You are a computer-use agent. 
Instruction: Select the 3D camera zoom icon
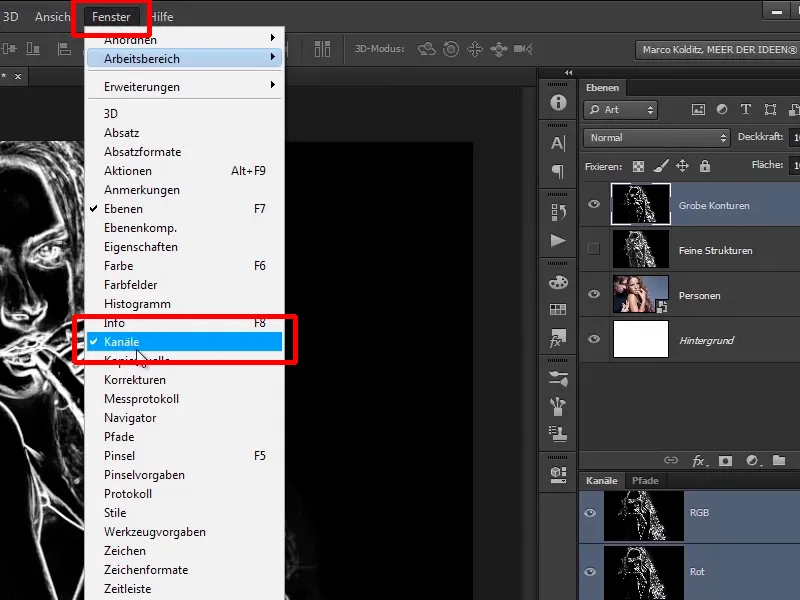523,49
